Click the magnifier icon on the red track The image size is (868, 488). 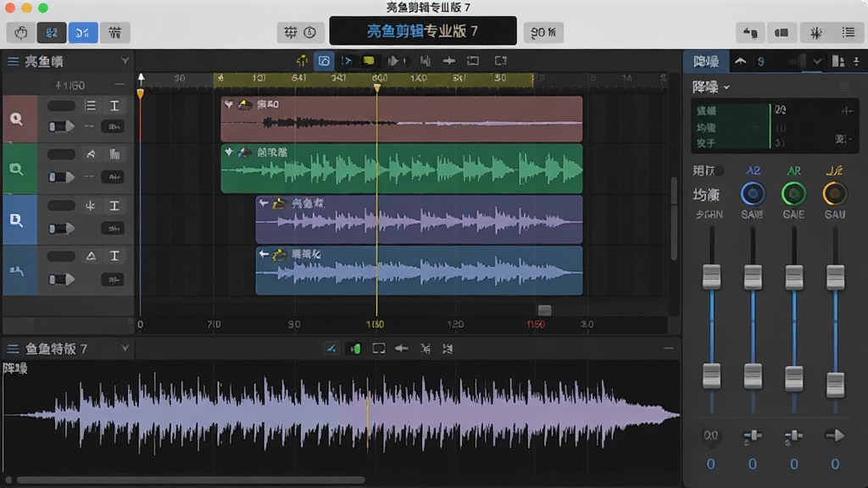coord(17,119)
